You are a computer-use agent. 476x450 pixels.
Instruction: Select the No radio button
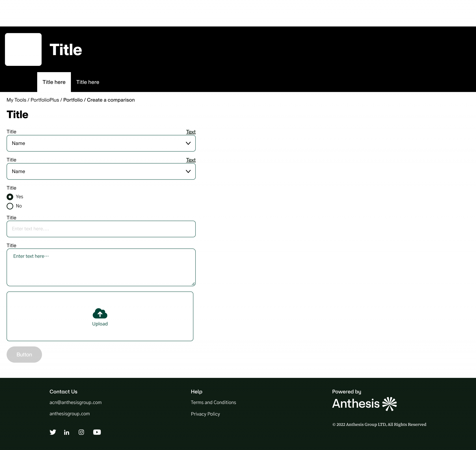click(x=10, y=206)
